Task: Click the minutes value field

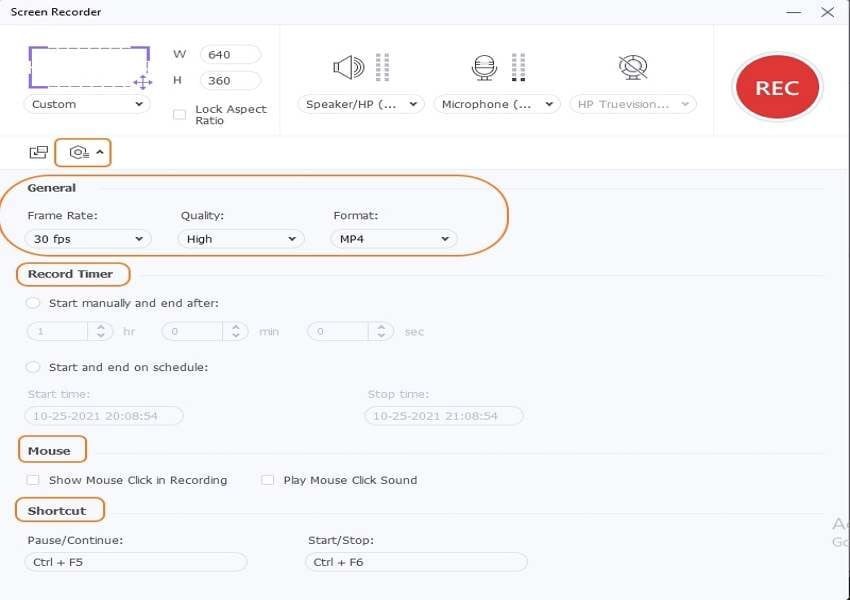Action: click(x=192, y=331)
